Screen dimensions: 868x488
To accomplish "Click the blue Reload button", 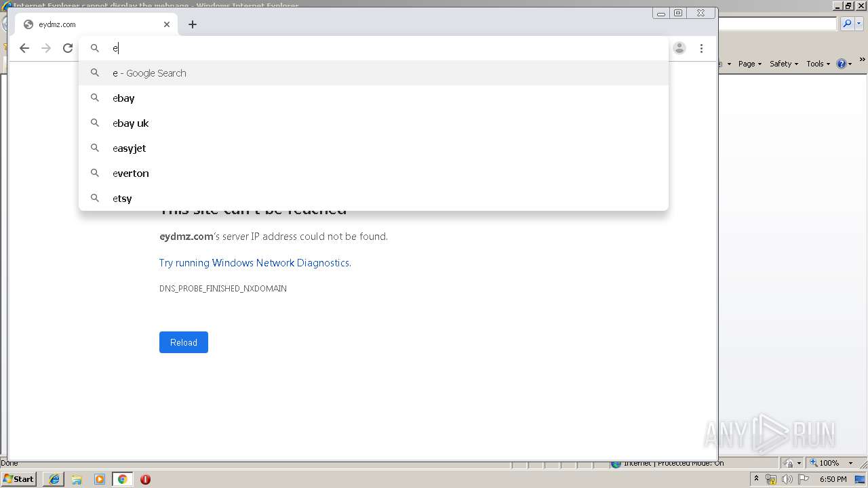I will tap(184, 342).
